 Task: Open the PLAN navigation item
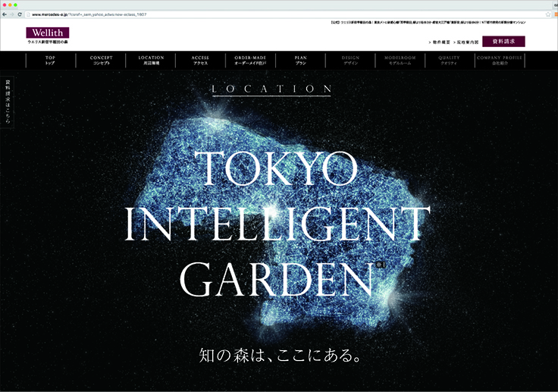click(300, 61)
